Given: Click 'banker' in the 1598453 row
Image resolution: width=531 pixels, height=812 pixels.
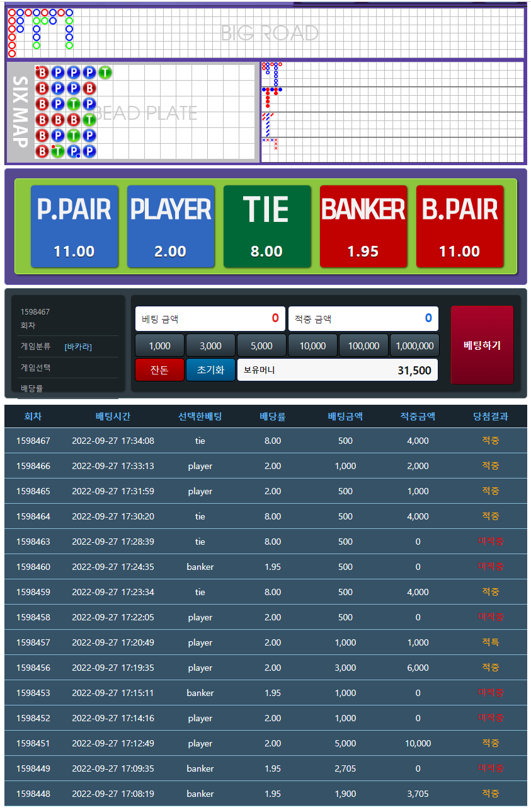Looking at the screenshot, I should (x=200, y=693).
